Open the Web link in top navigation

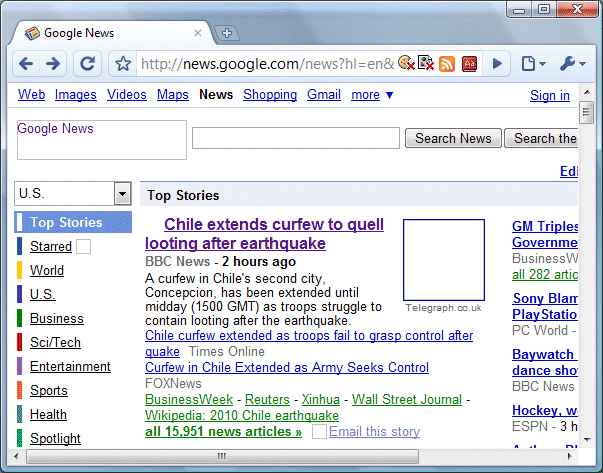point(32,95)
